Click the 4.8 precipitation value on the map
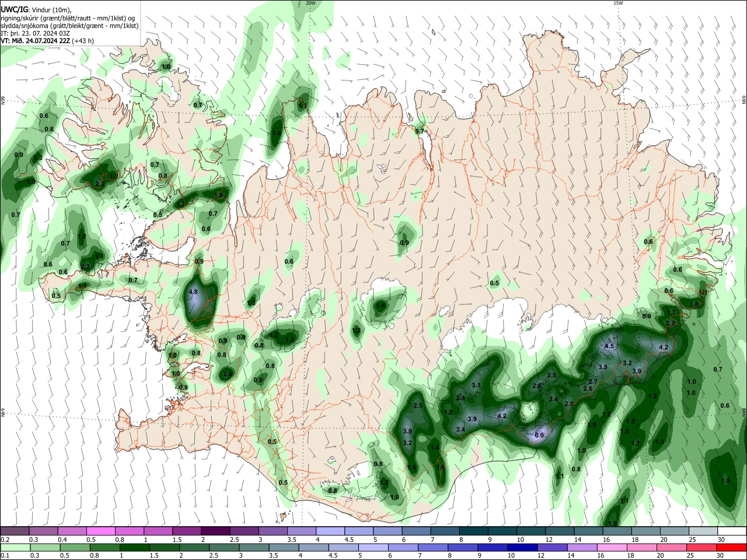 point(194,292)
